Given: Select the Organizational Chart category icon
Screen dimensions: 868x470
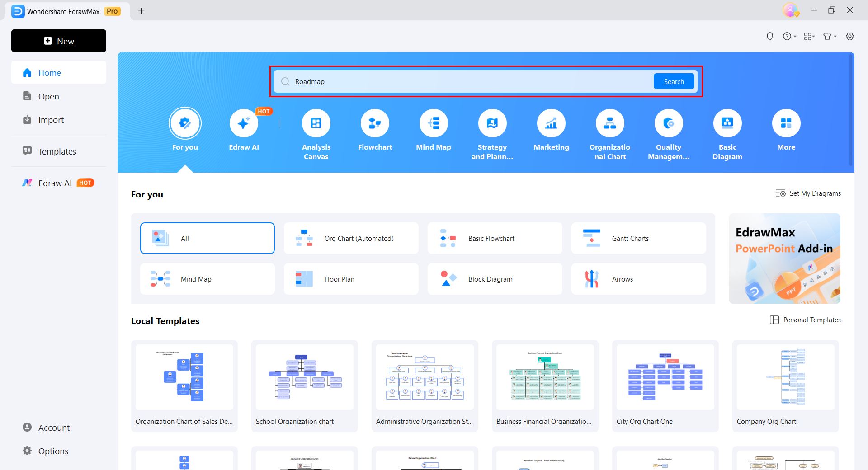Looking at the screenshot, I should point(610,123).
